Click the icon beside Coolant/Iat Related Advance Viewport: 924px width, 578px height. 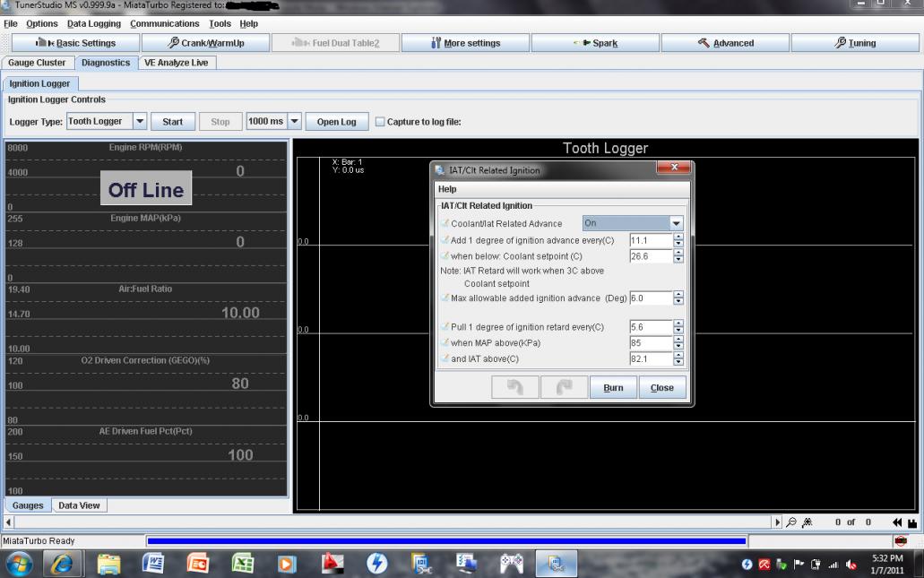click(x=445, y=223)
